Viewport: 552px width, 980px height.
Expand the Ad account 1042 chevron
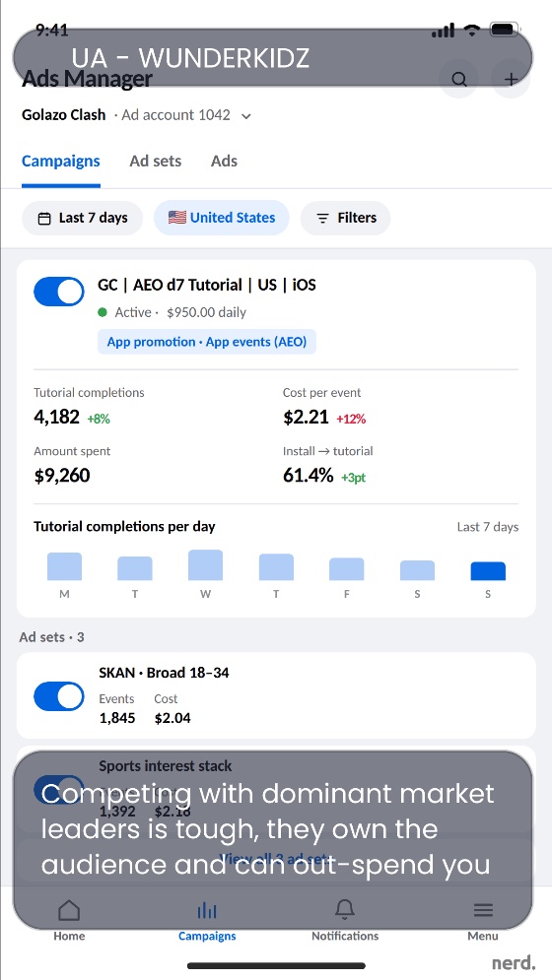point(246,116)
